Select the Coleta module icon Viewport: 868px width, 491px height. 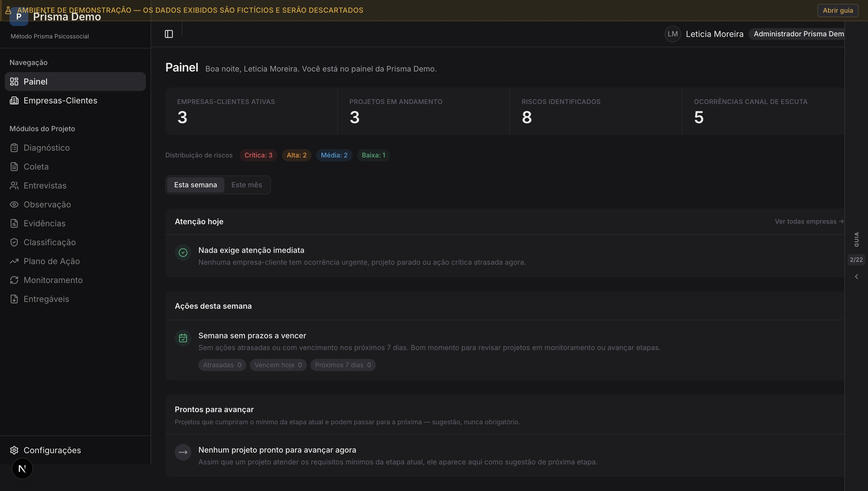14,166
